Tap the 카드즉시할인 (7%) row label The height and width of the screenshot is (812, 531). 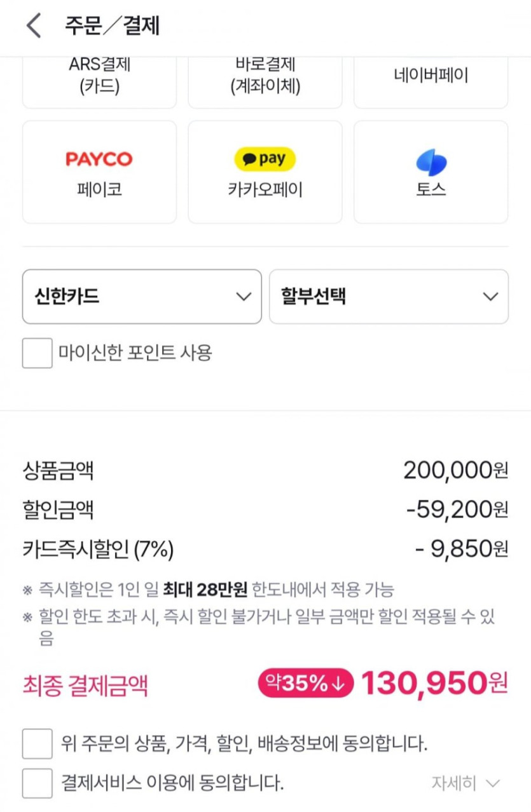click(98, 548)
